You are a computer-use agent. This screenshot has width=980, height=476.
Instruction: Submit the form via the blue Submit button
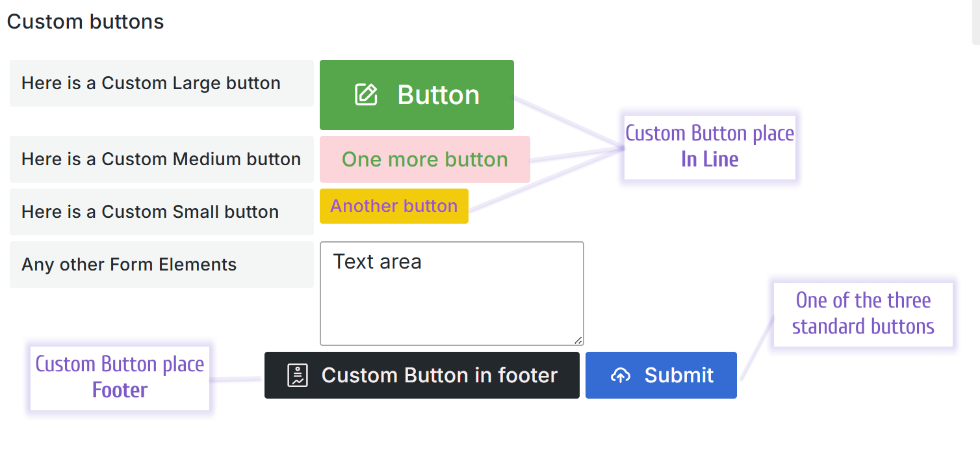[661, 375]
